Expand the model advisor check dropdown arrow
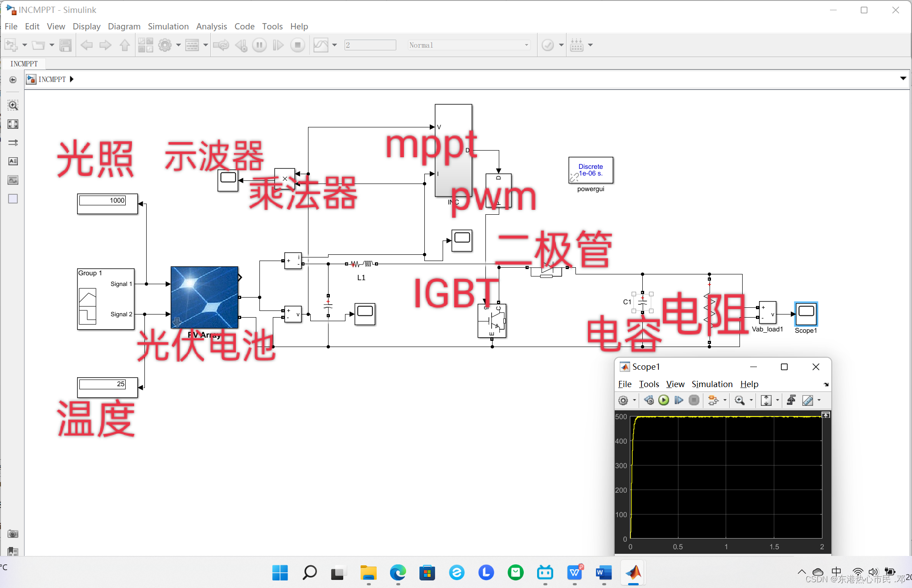 pyautogui.click(x=561, y=45)
